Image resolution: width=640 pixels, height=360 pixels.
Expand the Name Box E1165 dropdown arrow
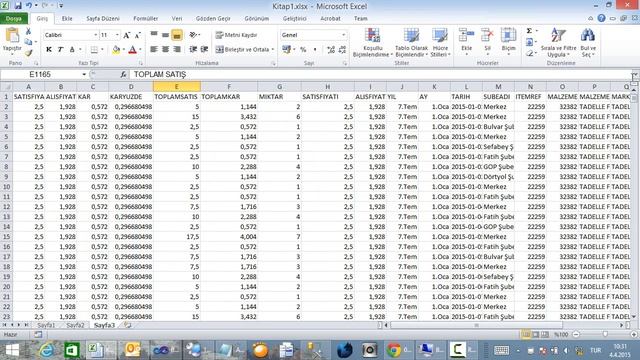point(84,74)
